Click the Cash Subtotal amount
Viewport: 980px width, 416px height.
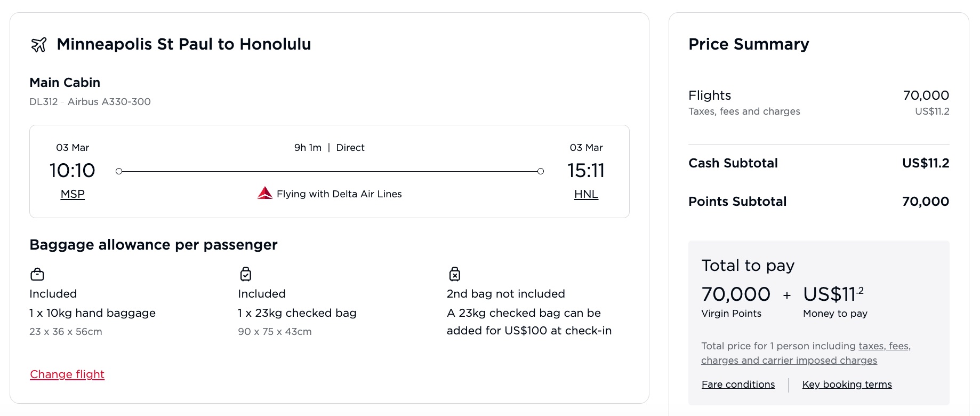(926, 163)
